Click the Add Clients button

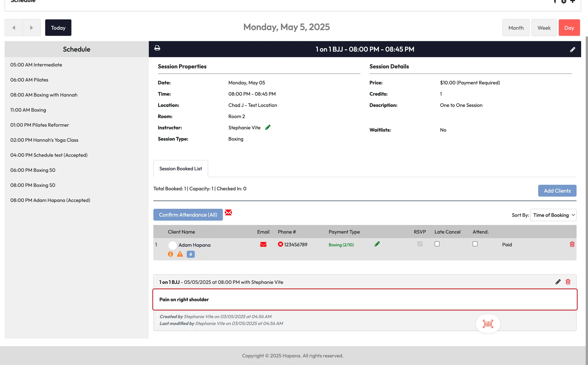click(557, 191)
